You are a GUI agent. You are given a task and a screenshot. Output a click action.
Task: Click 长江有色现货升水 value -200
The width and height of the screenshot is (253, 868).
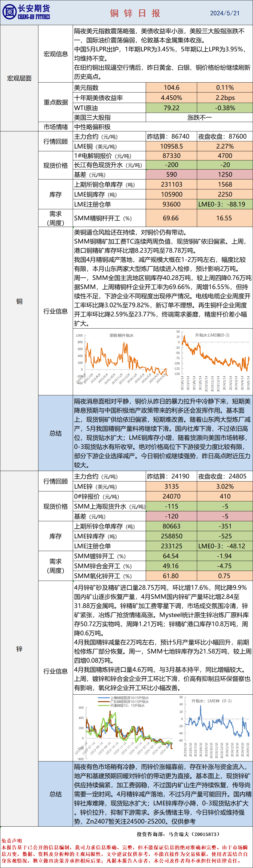171,165
